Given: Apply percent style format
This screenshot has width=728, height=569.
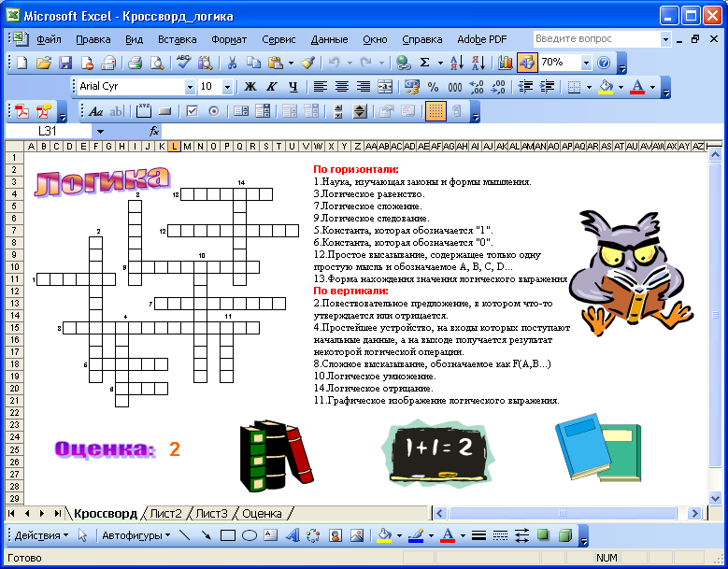Looking at the screenshot, I should pyautogui.click(x=433, y=87).
